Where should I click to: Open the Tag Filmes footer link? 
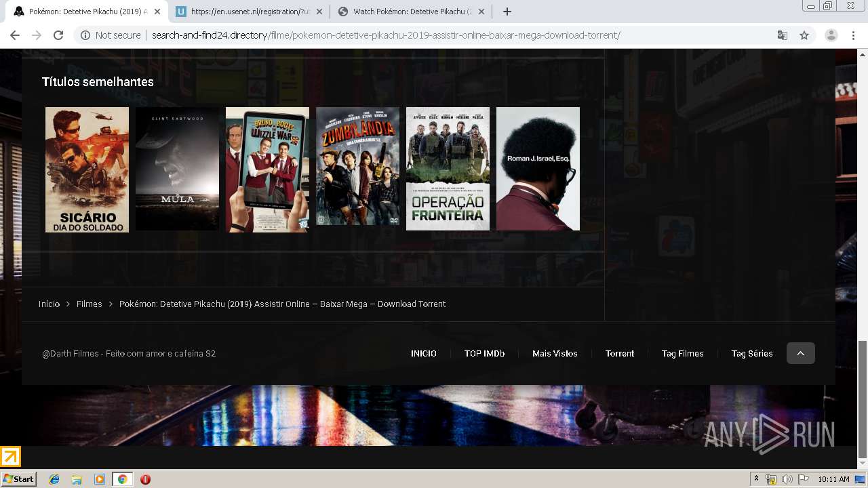coord(682,353)
